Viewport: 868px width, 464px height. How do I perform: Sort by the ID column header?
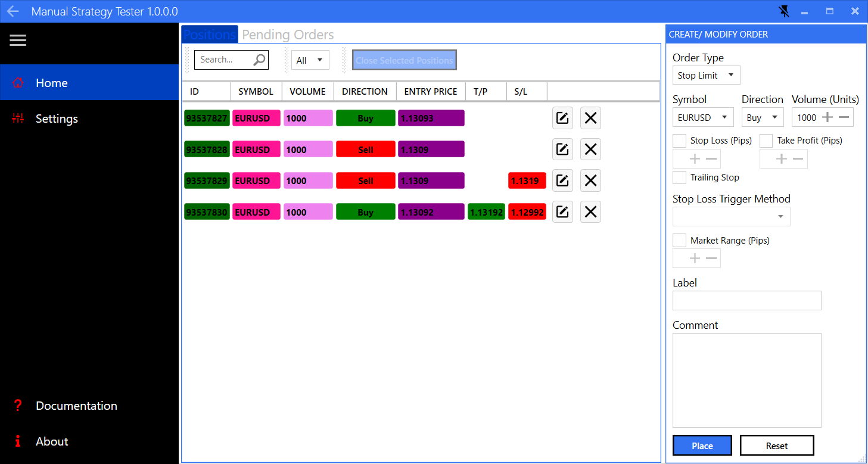pyautogui.click(x=206, y=91)
